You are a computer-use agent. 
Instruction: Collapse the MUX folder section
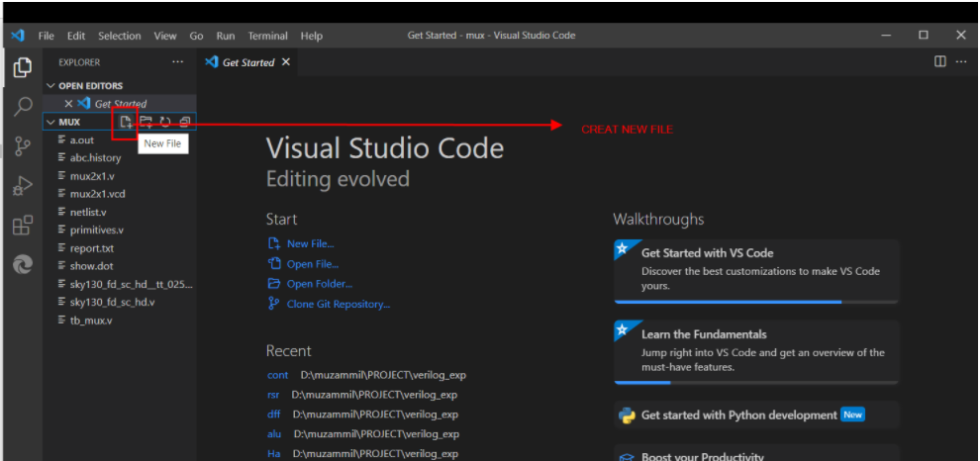click(x=50, y=122)
